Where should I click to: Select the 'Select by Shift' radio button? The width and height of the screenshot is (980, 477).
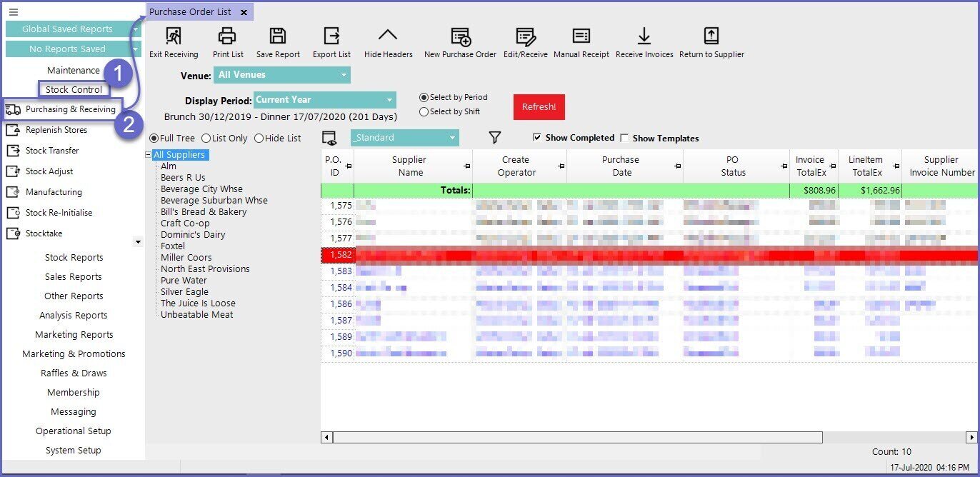424,111
